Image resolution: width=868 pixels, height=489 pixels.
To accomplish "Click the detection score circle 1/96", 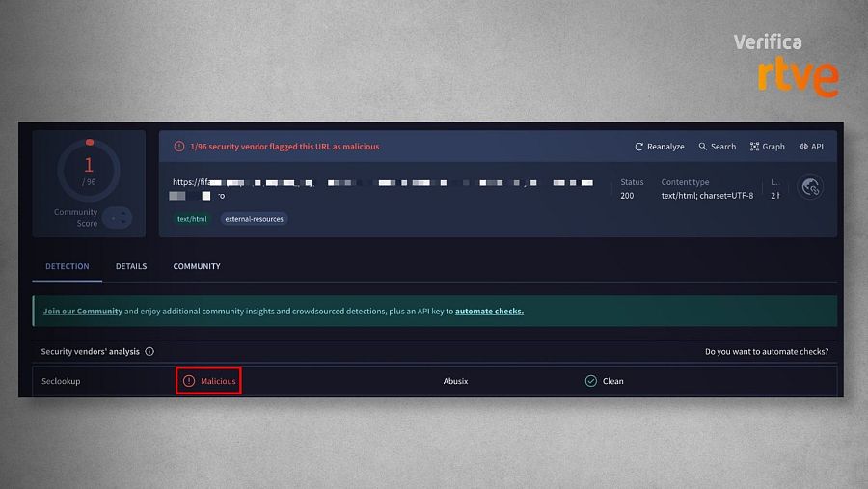I will pyautogui.click(x=89, y=170).
